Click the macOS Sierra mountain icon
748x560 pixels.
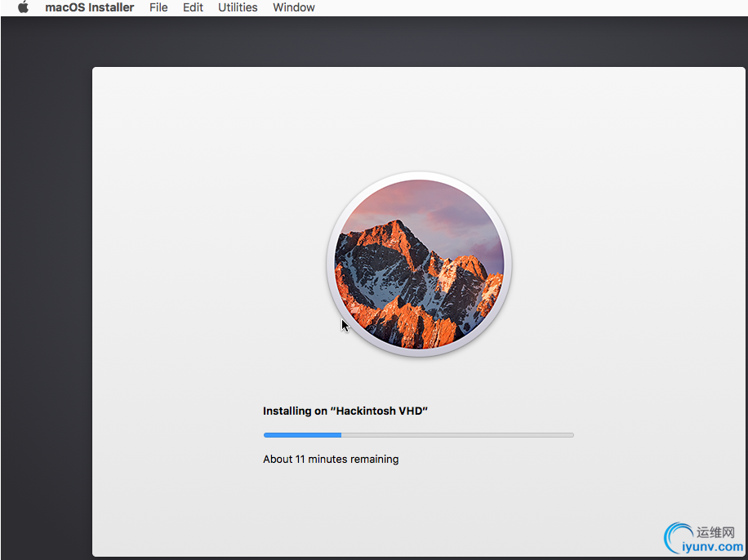pos(419,264)
